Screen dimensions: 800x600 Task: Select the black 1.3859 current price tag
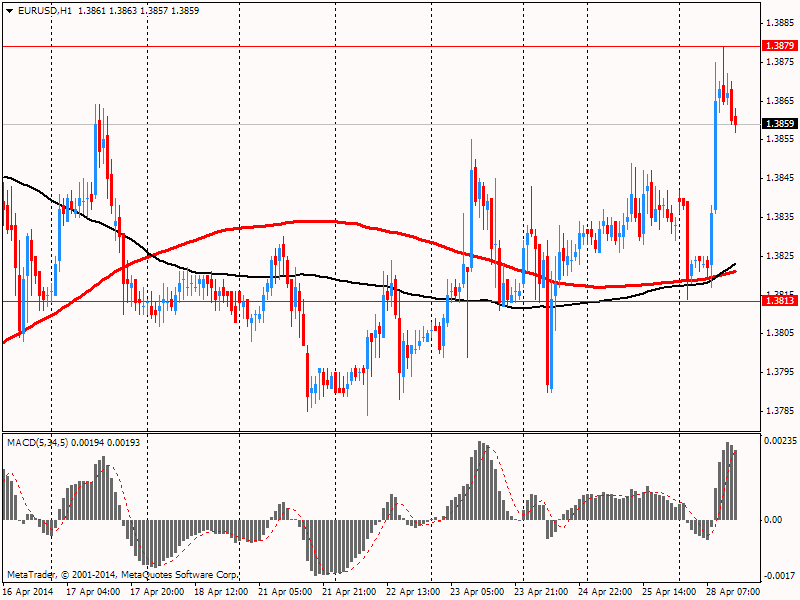point(778,124)
